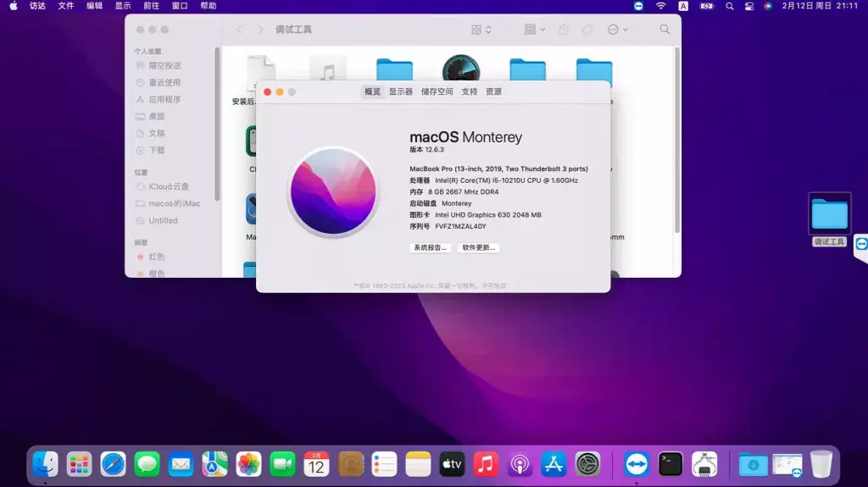Screen dimensions: 868x487
Task: Click the date and time in menu bar
Action: [x=820, y=6]
